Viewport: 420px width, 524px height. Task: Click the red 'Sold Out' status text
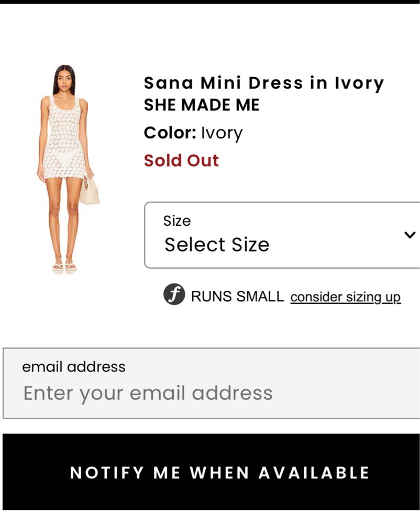point(181,160)
